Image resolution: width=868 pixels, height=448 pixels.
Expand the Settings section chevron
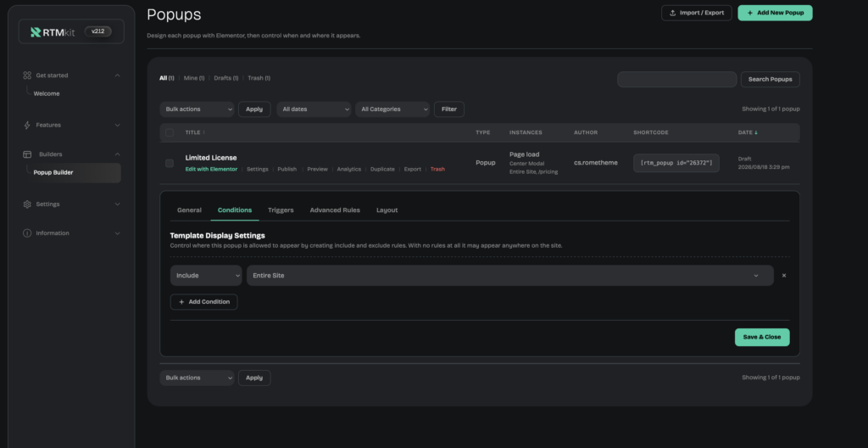click(117, 204)
